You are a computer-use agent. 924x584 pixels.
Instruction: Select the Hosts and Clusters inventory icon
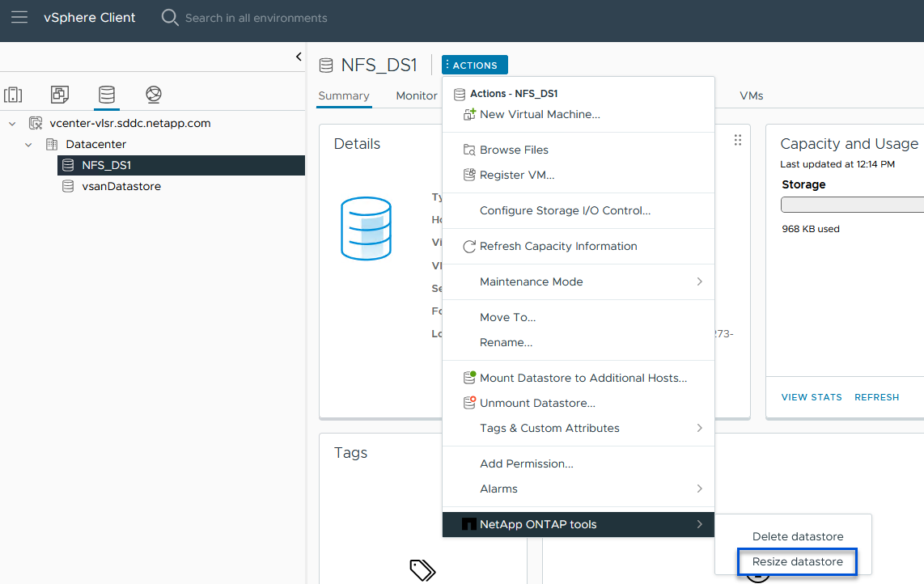[13, 95]
